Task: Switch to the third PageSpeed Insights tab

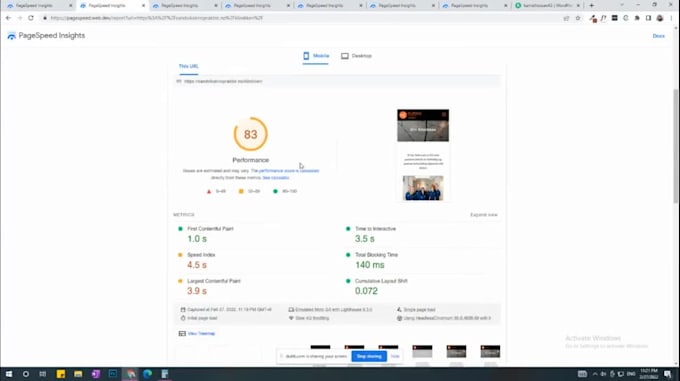Action: pos(184,6)
